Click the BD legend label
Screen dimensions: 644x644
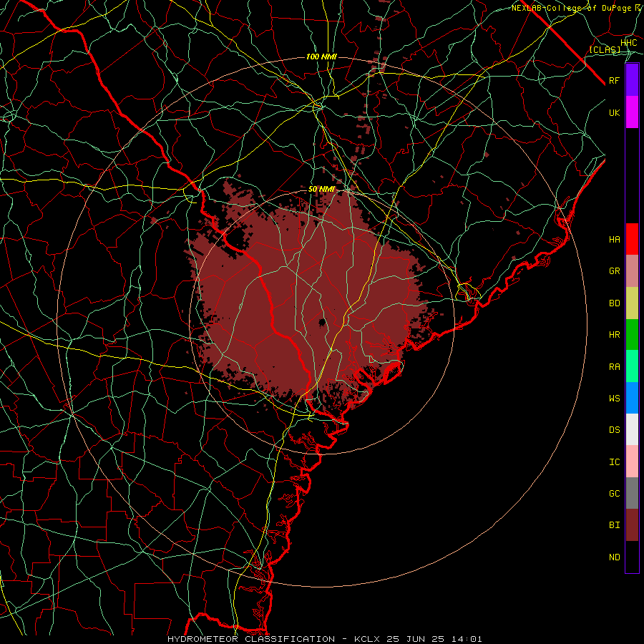coord(615,303)
